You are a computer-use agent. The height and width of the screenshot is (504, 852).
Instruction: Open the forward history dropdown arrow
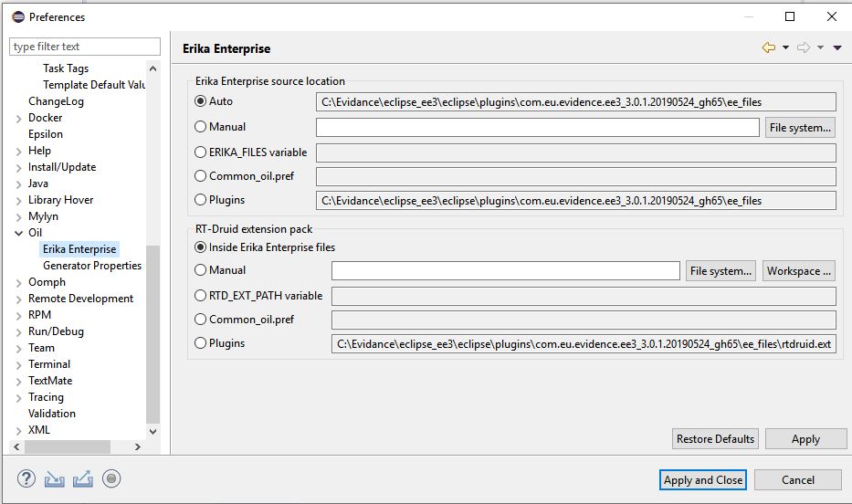click(x=820, y=47)
